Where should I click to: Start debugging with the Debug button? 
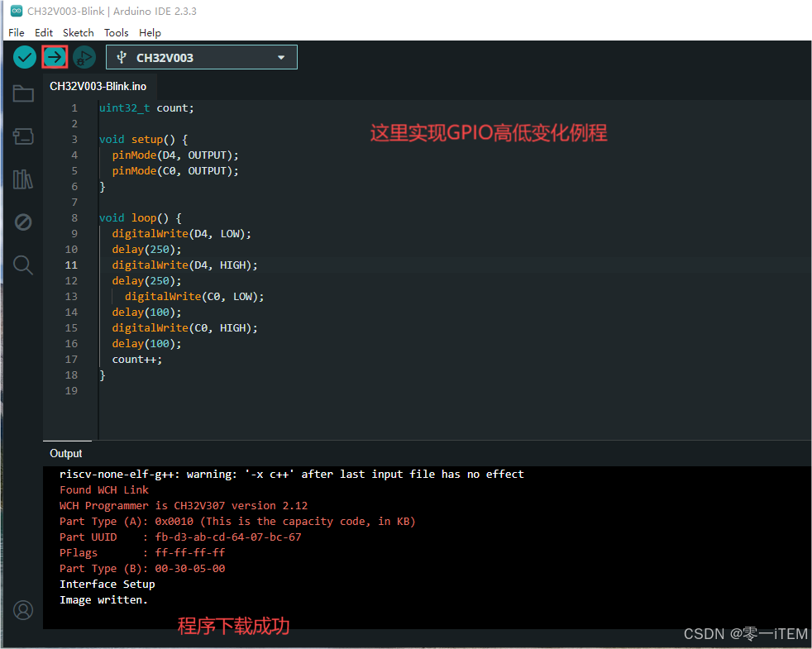pos(84,57)
